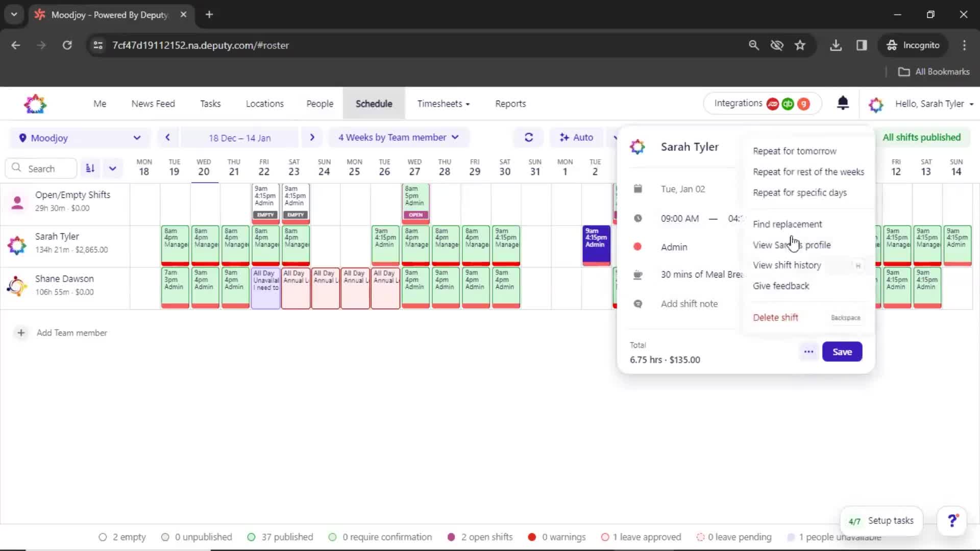Screen dimensions: 980x551
Task: Click the browser reload button
Action: pos(67,45)
